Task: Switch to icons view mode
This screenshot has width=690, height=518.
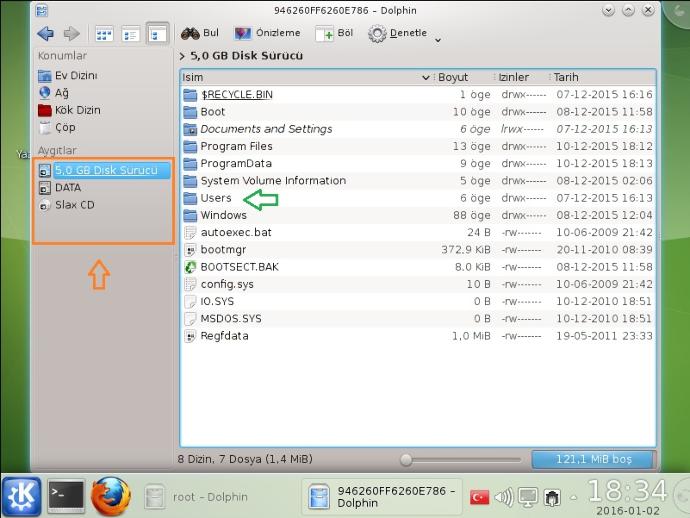Action: [104, 34]
